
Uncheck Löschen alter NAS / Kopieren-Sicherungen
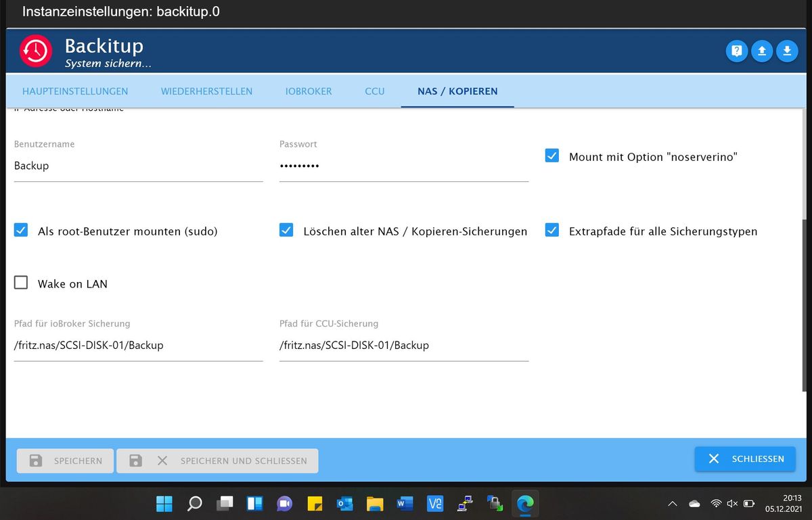[x=286, y=230]
